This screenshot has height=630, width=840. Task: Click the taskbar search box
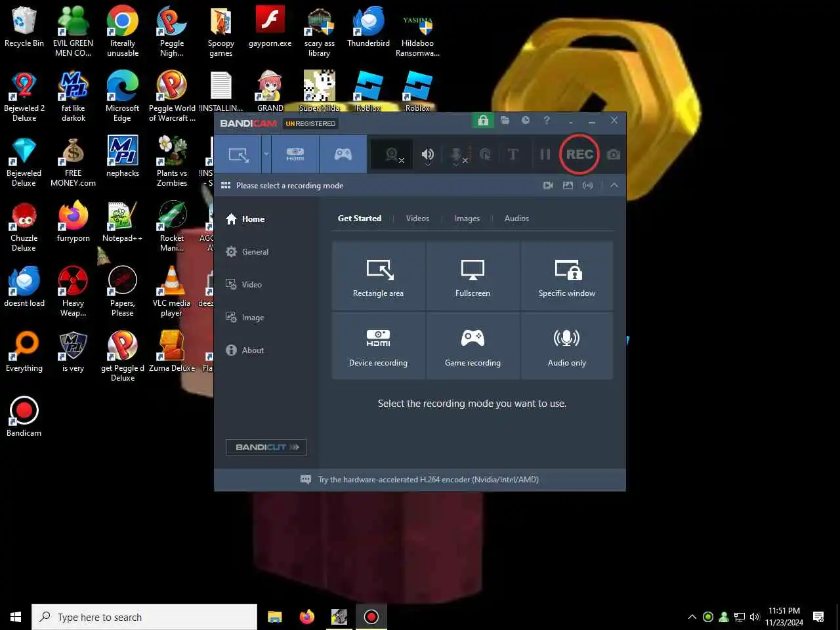click(144, 617)
